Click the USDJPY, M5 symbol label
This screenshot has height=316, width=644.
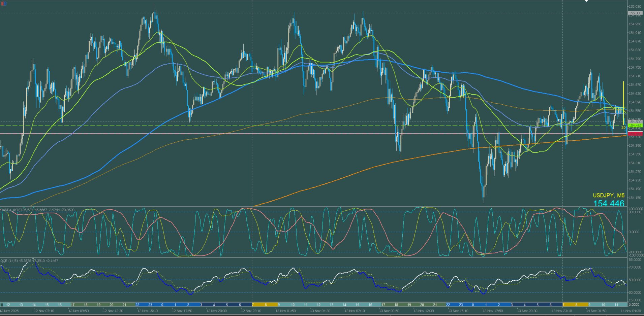tap(608, 196)
